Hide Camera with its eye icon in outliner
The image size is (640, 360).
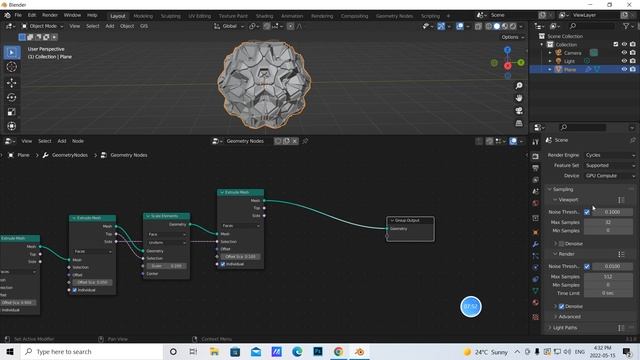click(x=624, y=53)
